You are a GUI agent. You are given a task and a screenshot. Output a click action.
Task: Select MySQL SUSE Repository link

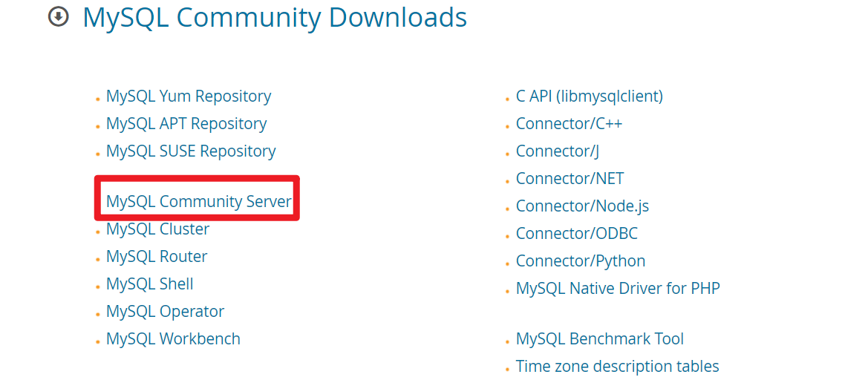(x=191, y=151)
